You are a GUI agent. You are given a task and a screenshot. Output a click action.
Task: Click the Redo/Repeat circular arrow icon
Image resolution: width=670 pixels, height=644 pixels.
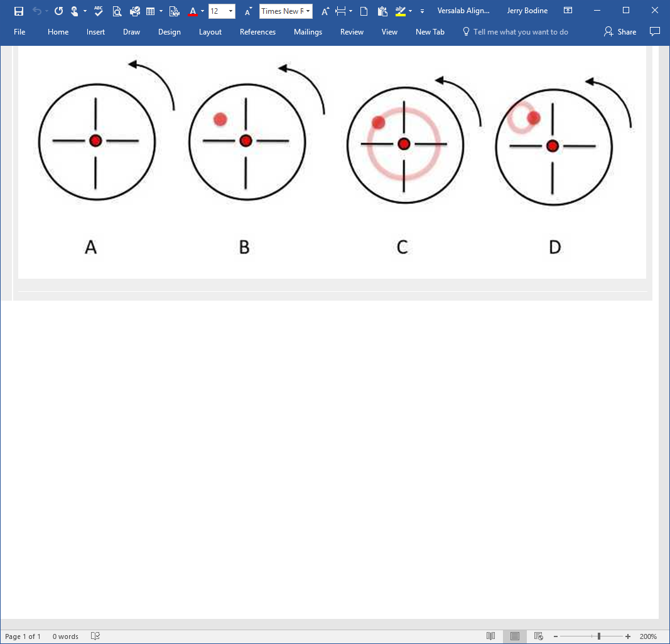[x=58, y=11]
